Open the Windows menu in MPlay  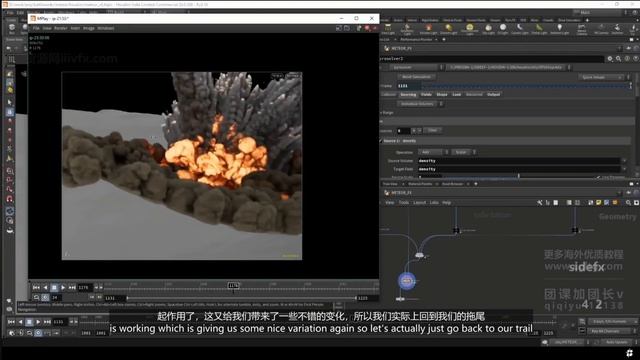106,28
